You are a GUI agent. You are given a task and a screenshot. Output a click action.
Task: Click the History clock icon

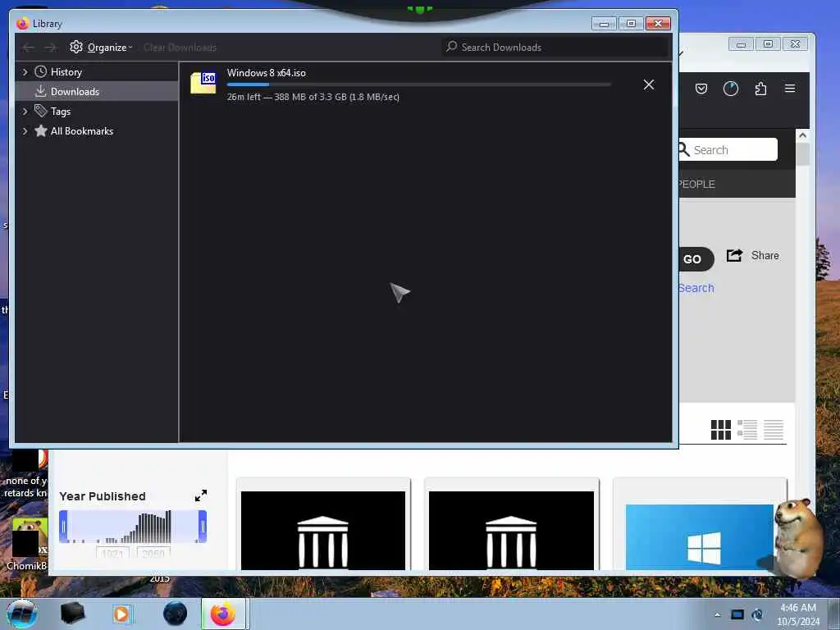pos(41,72)
